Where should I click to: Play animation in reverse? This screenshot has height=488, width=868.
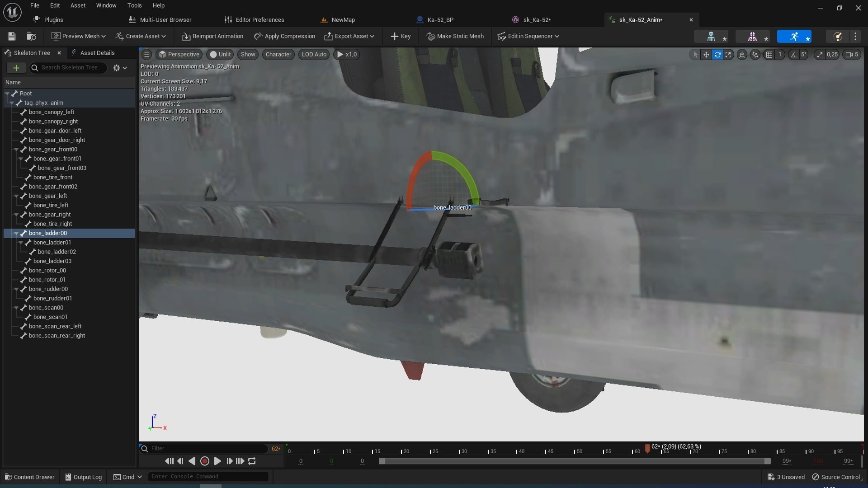click(192, 461)
